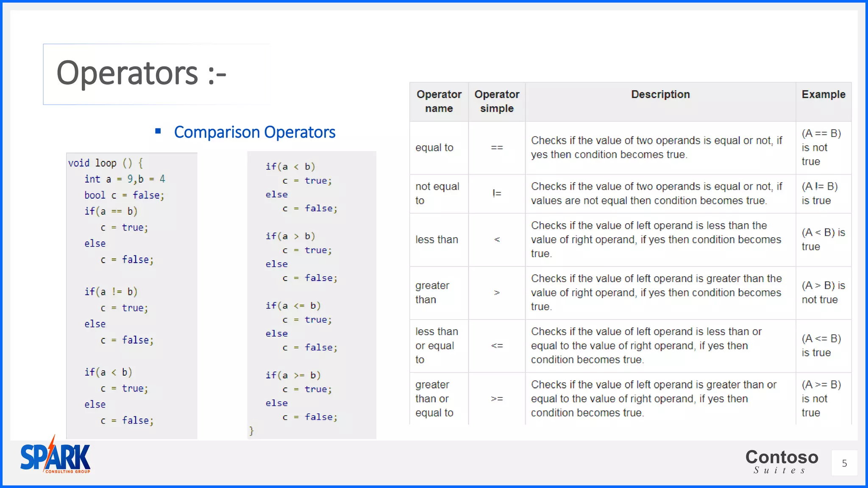
Task: Click the '(A <= B) is true' example cell
Action: click(x=821, y=345)
